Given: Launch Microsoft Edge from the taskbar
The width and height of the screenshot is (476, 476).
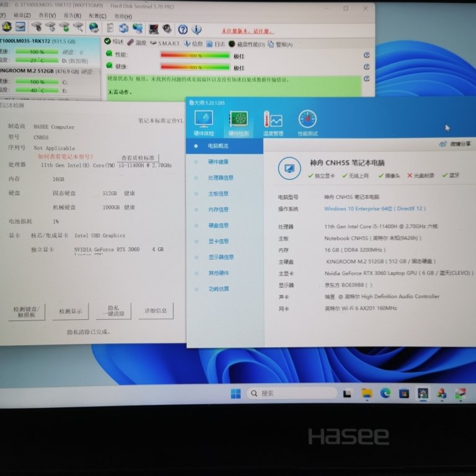Looking at the screenshot, I should pyautogui.click(x=386, y=394).
